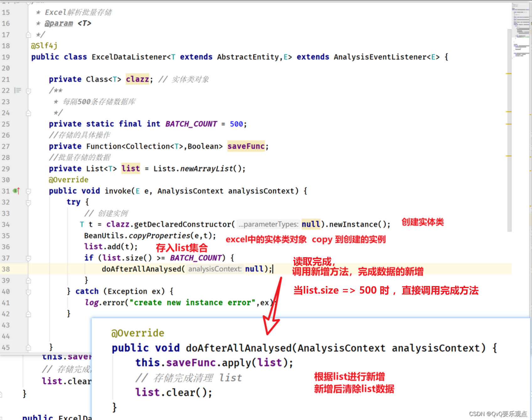Click the analysisContext inlay hint on line 38
This screenshot has width=532, height=420.
click(215, 269)
